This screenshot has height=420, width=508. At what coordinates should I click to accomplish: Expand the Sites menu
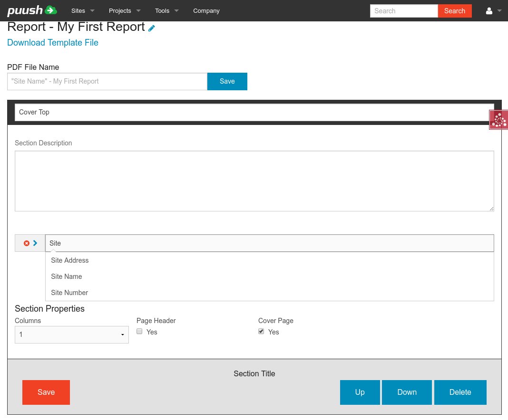83,10
